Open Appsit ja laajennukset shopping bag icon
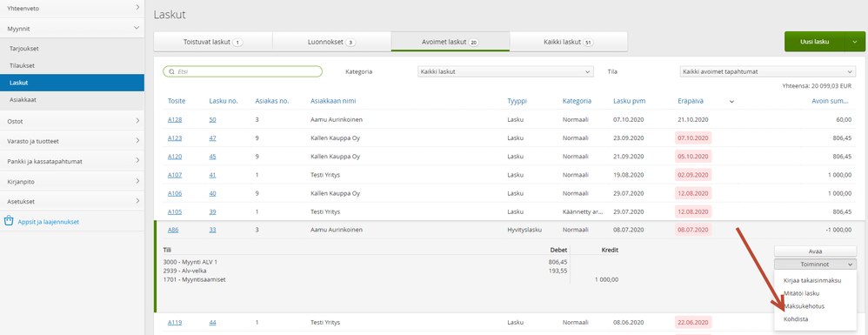Viewport: 868px width, 335px height. point(9,221)
